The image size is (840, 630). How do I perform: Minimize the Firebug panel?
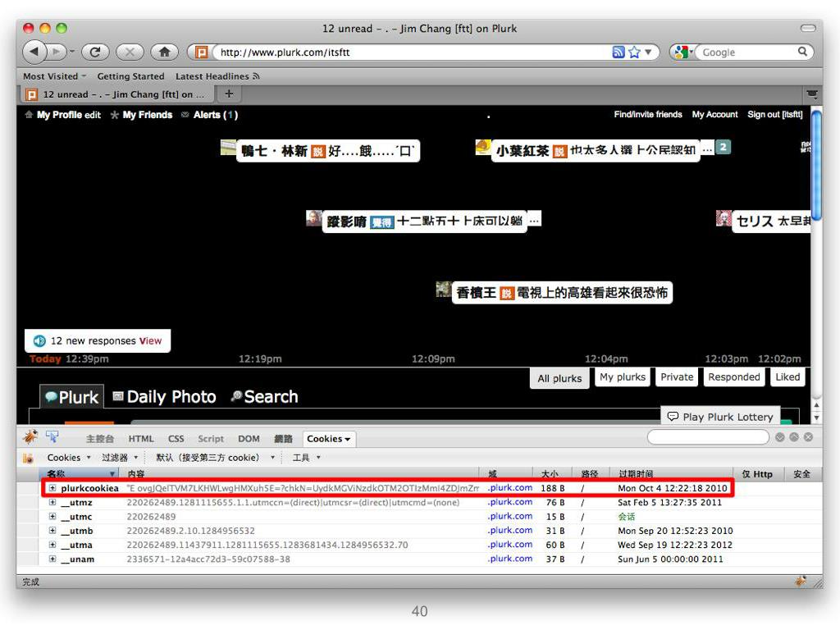[x=780, y=437]
